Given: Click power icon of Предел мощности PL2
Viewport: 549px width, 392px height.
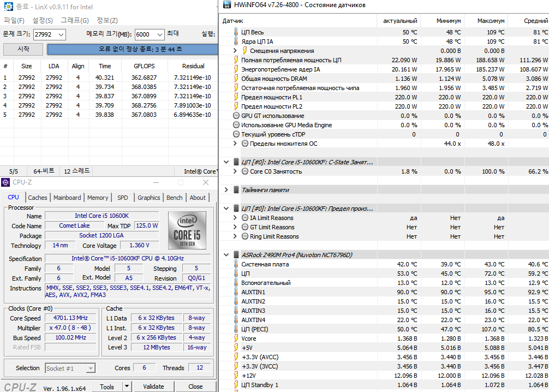Looking at the screenshot, I should [236, 106].
